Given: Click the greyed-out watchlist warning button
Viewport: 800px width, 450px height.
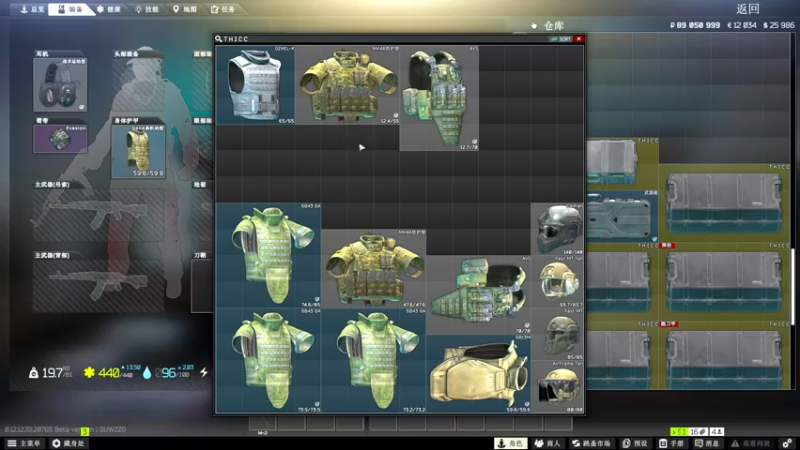Looking at the screenshot, I should pyautogui.click(x=751, y=443).
